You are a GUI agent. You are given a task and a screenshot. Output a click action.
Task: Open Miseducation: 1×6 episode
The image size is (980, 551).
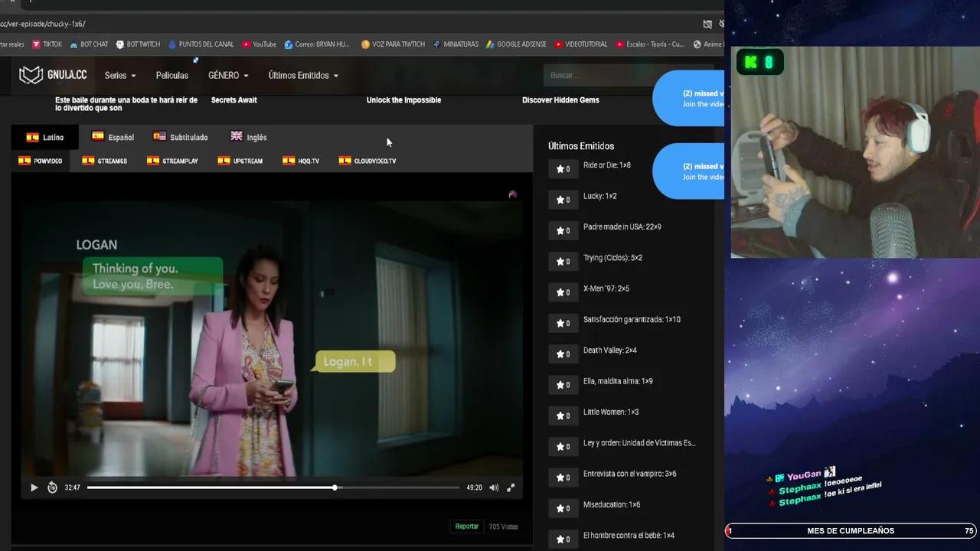pos(612,505)
